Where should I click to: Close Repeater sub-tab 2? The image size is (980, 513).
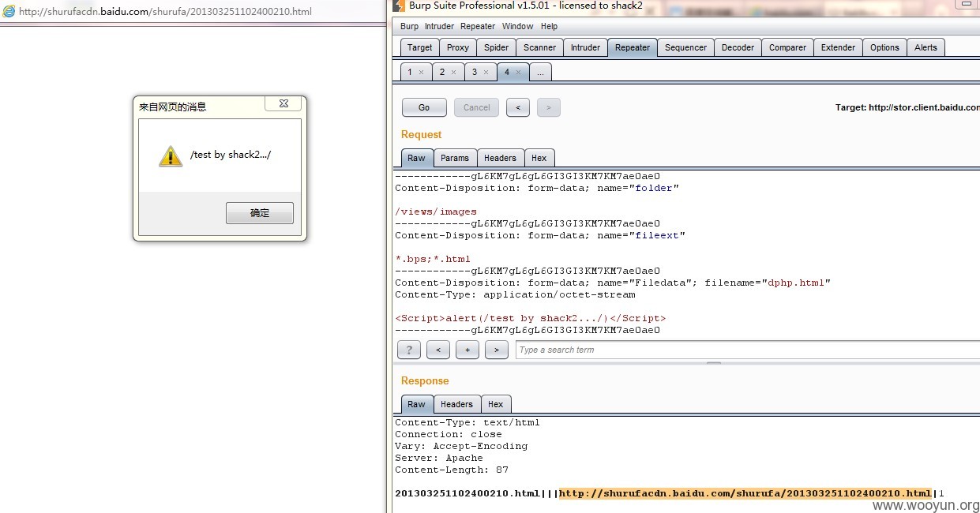click(453, 72)
